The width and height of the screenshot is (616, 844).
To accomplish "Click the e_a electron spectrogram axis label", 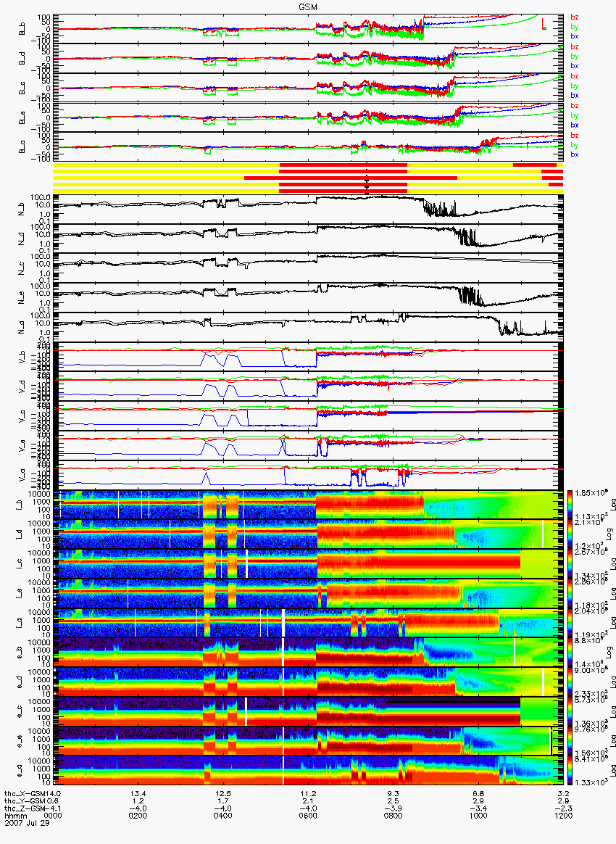I will pyautogui.click(x=20, y=771).
